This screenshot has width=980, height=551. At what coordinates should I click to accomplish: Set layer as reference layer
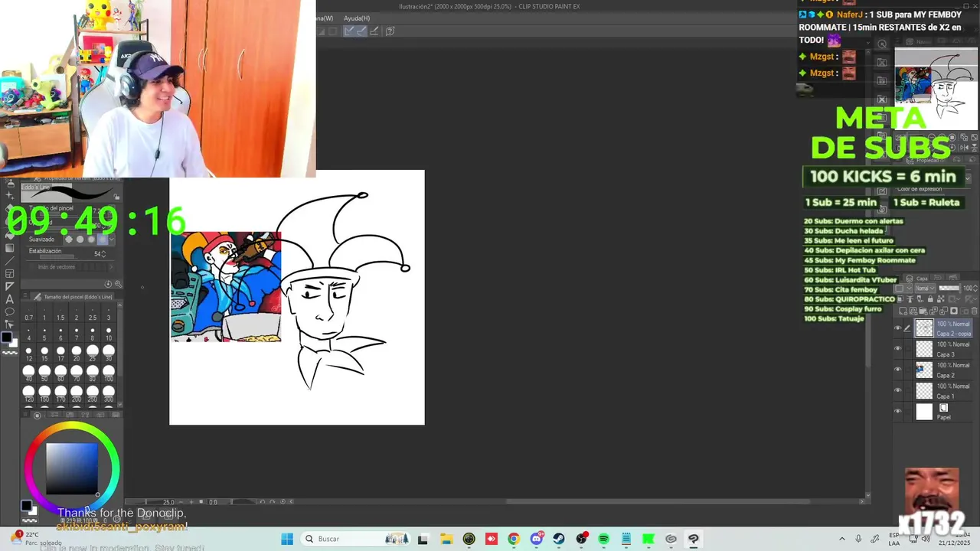click(x=910, y=298)
